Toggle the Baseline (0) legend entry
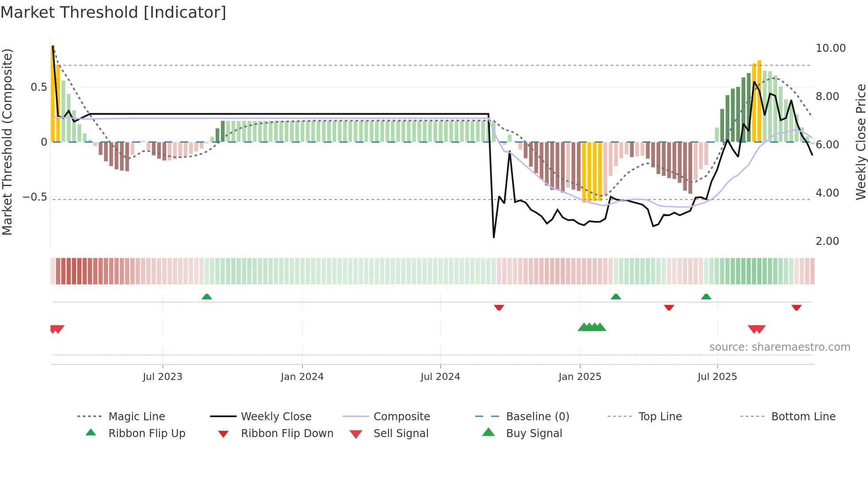The width and height of the screenshot is (868, 488). tap(537, 417)
